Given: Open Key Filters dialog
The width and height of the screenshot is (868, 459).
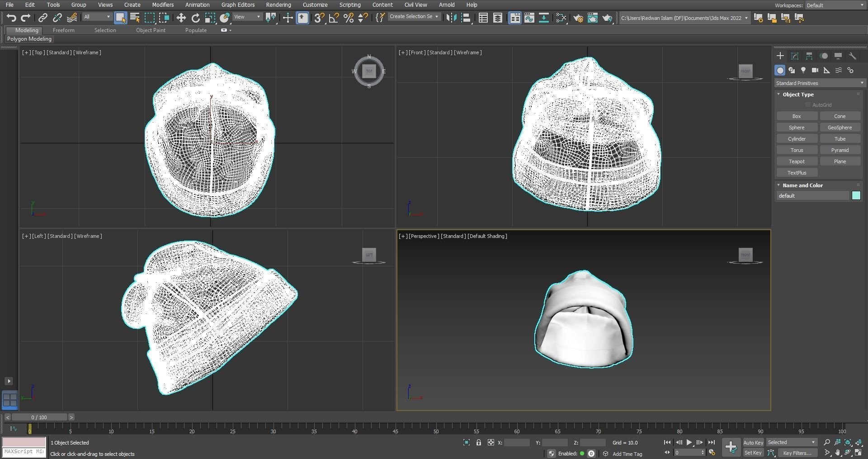Looking at the screenshot, I should [x=797, y=453].
